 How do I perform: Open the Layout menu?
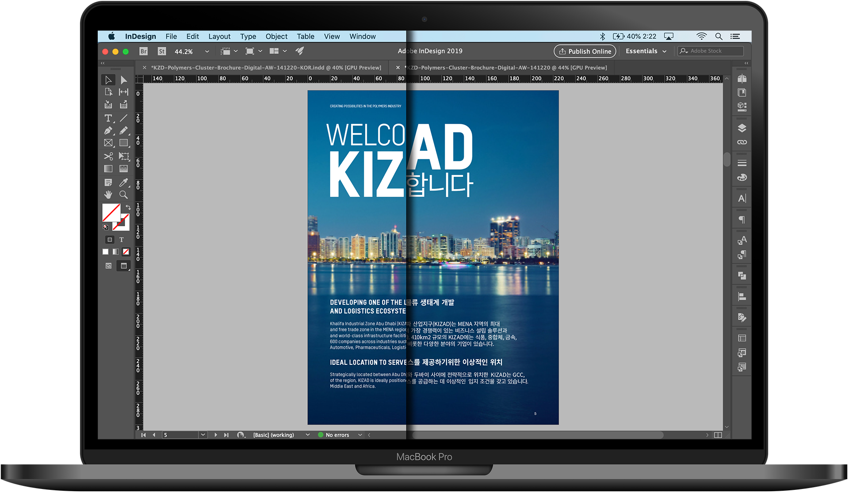(x=219, y=36)
